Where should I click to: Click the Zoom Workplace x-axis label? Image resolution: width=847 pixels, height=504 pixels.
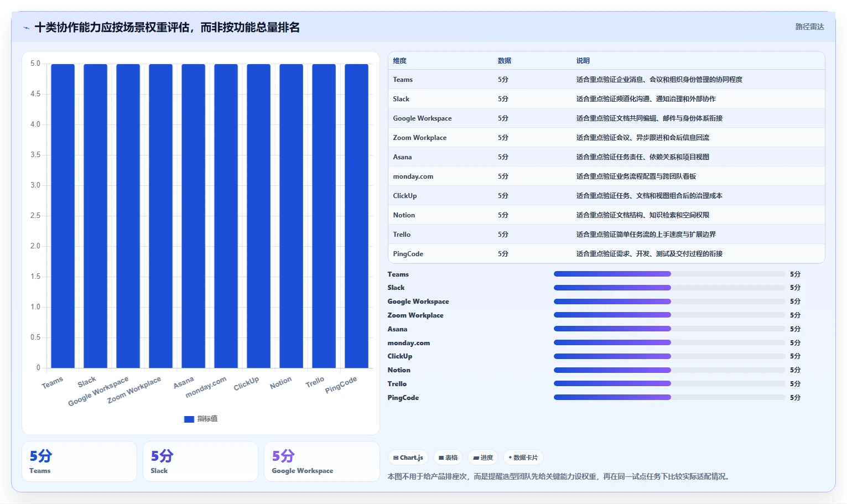[134, 389]
